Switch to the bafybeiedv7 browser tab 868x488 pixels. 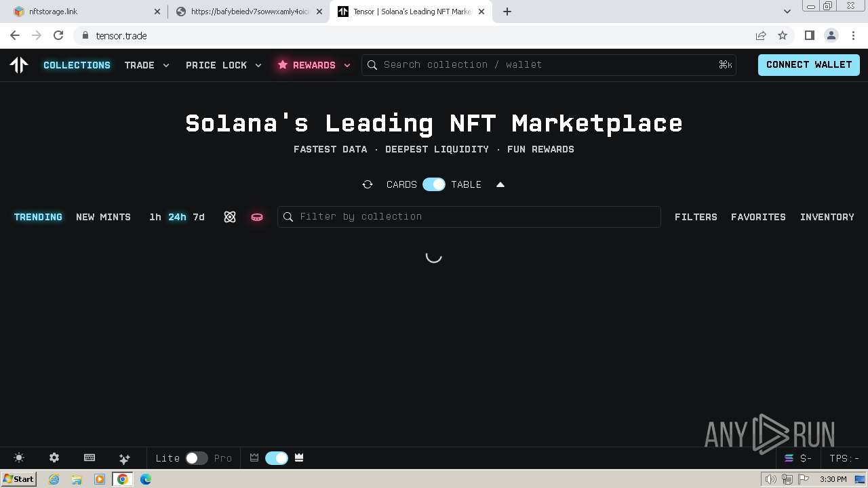248,12
